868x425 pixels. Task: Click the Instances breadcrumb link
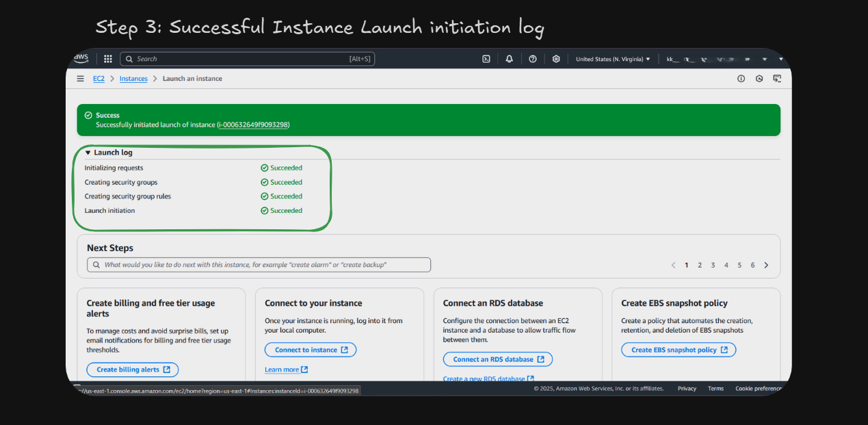133,79
